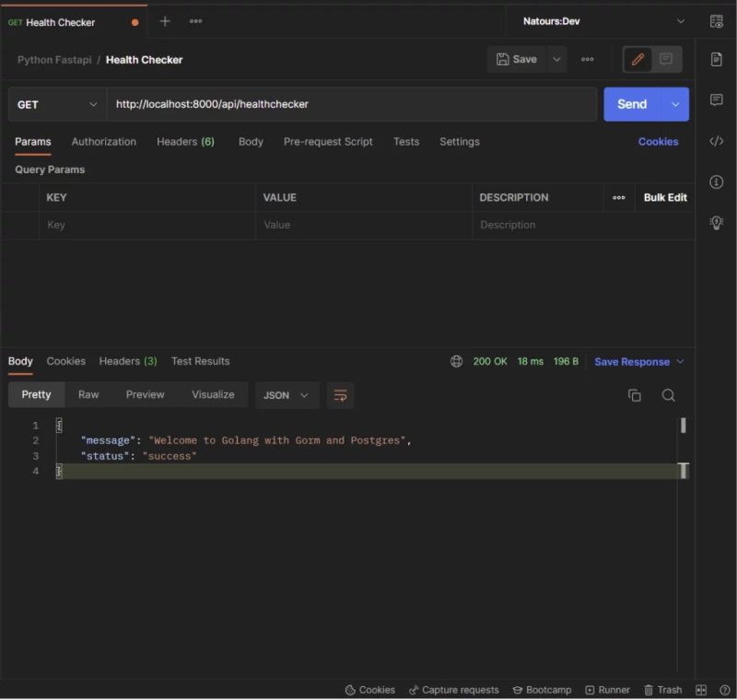The image size is (737, 700).
Task: Click Bulk Edit for query params
Action: 665,197
